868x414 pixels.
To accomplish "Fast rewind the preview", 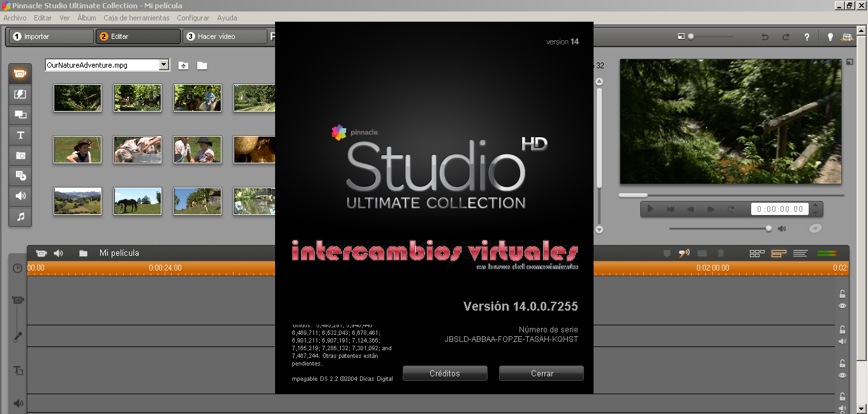I will click(691, 209).
